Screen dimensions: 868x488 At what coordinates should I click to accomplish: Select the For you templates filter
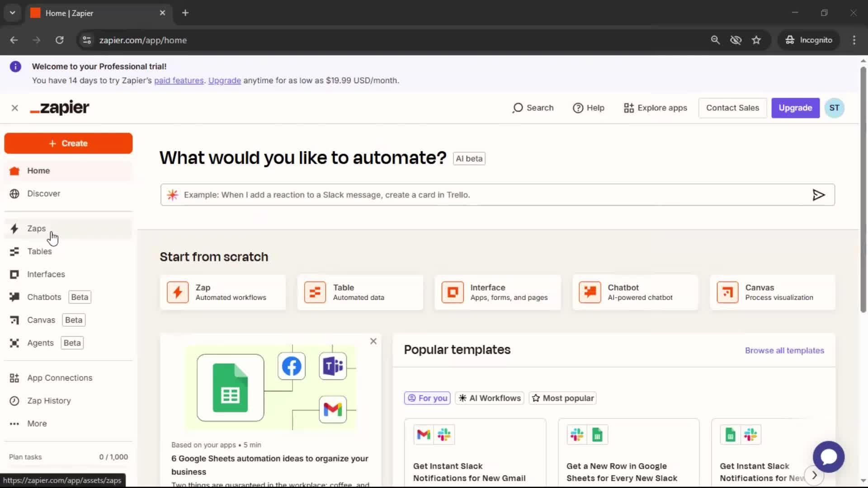427,398
